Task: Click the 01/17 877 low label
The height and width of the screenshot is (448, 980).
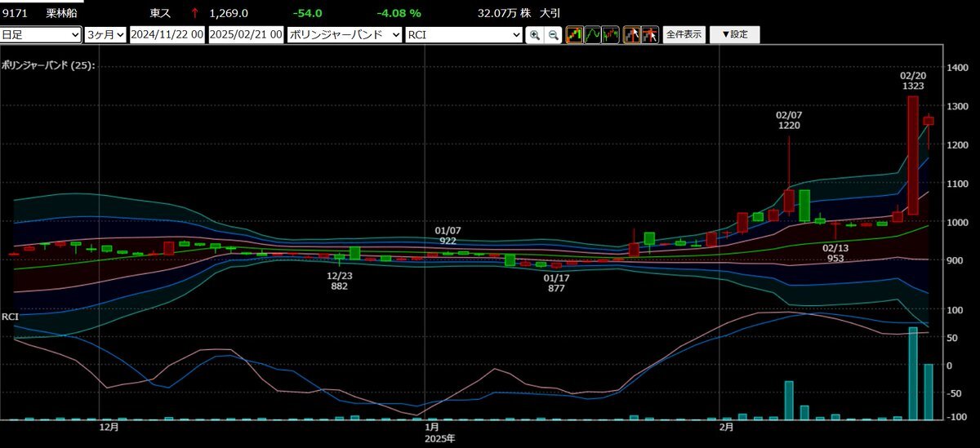Action: click(x=556, y=282)
